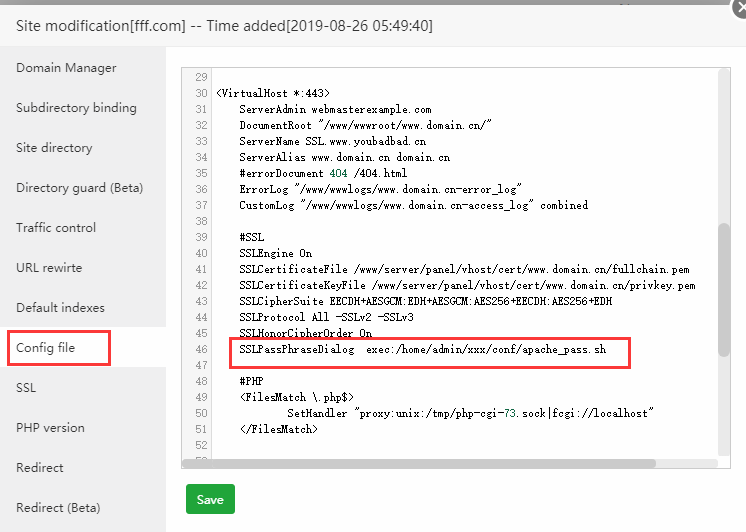Click the SSLPassPhraseDialog exec line
This screenshot has height=532, width=746.
pos(422,349)
